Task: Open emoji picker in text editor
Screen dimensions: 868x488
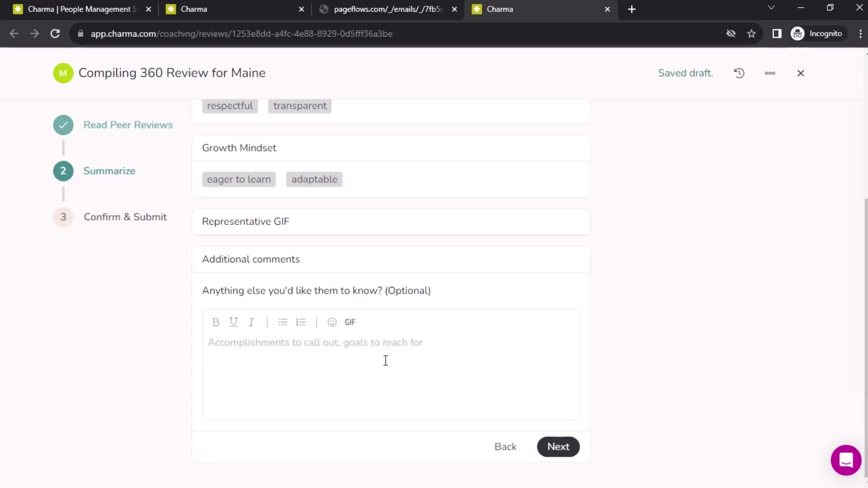Action: point(332,322)
